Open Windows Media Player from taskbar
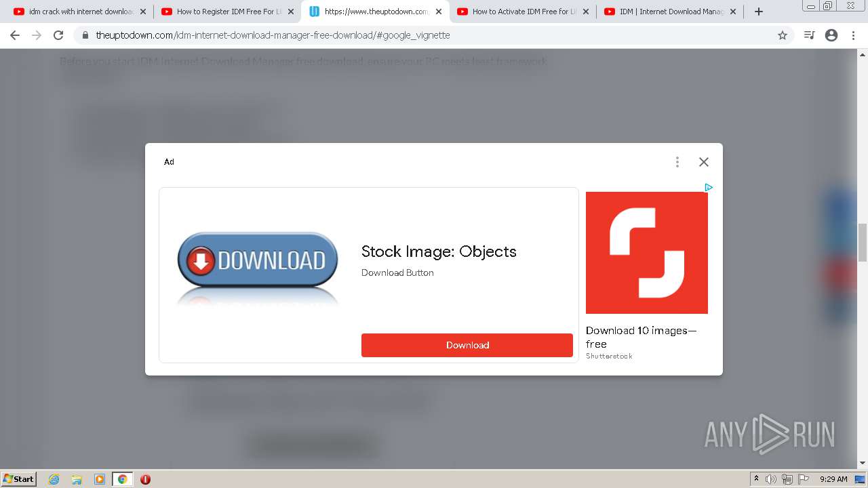The height and width of the screenshot is (488, 868). coord(99,479)
